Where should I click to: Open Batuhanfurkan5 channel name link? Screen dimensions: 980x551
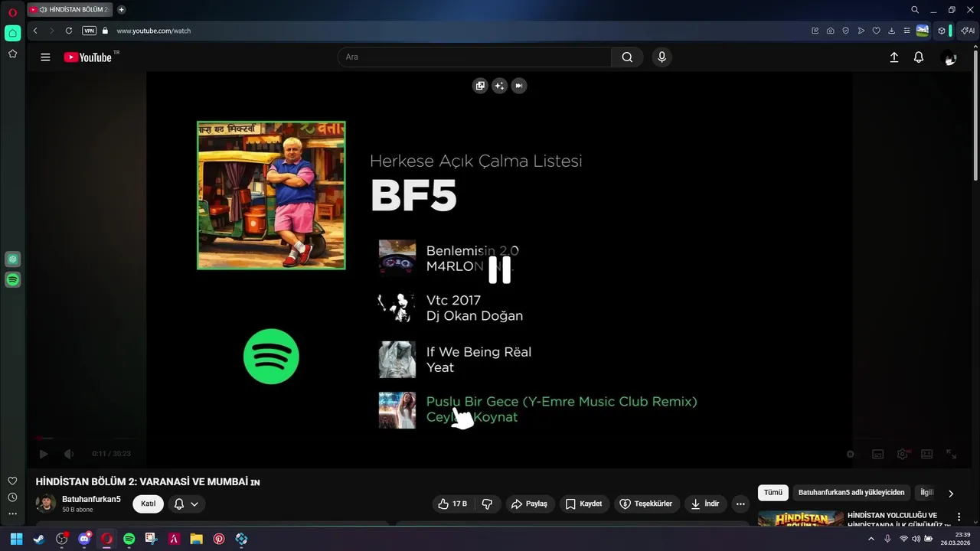91,499
